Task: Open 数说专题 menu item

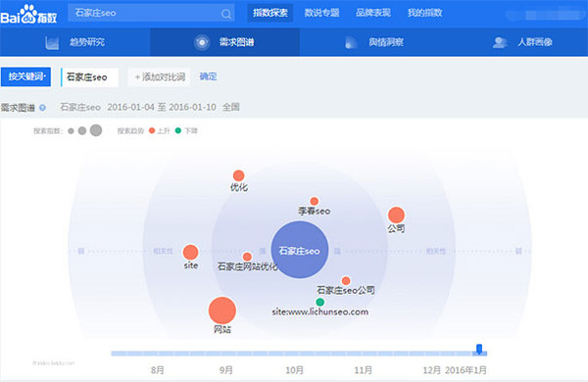Action: tap(321, 13)
